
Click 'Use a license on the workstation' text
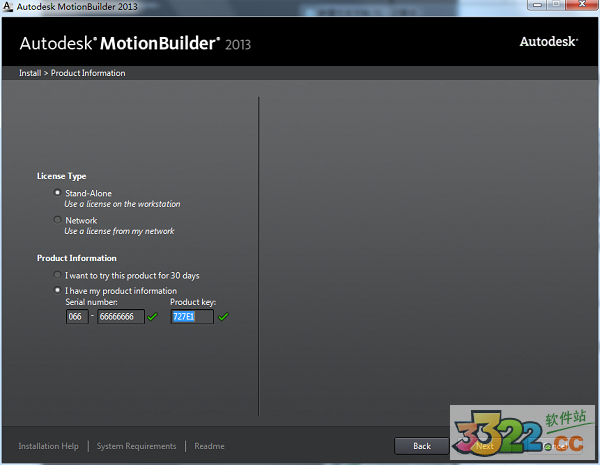pos(122,204)
